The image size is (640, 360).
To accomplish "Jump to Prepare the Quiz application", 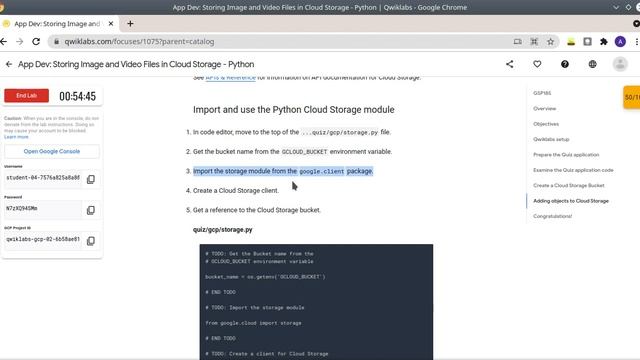I will (x=566, y=155).
